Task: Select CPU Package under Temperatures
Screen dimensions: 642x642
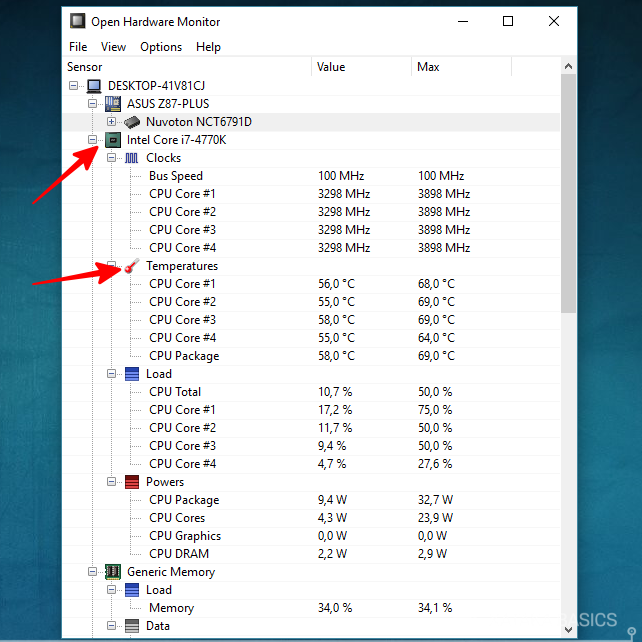Action: click(x=311, y=356)
